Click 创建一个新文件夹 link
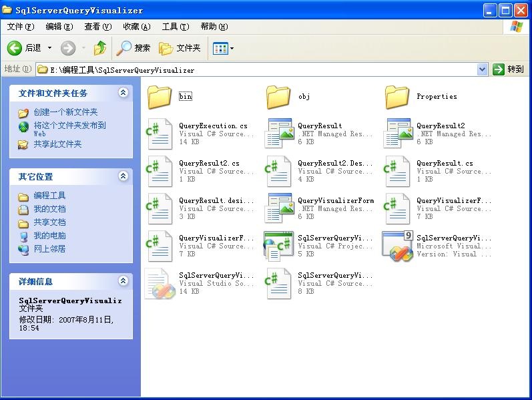Image resolution: width=532 pixels, height=400 pixels. (x=65, y=112)
